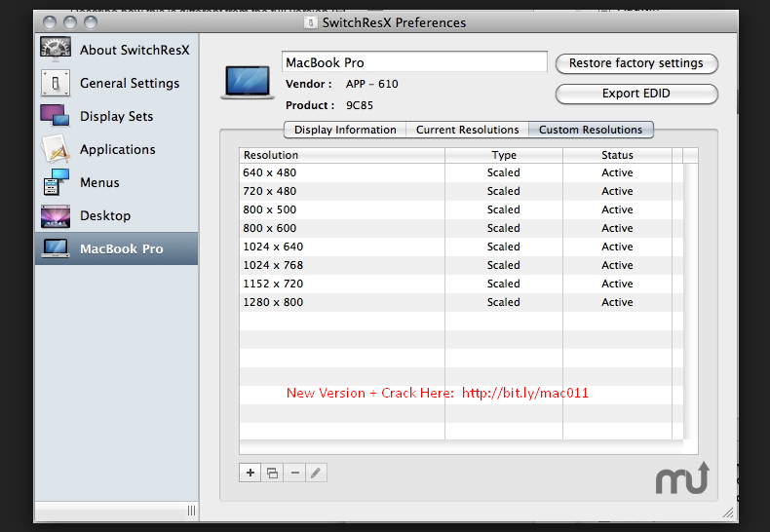Sort by the Type column header
The height and width of the screenshot is (532, 770).
pyautogui.click(x=504, y=155)
